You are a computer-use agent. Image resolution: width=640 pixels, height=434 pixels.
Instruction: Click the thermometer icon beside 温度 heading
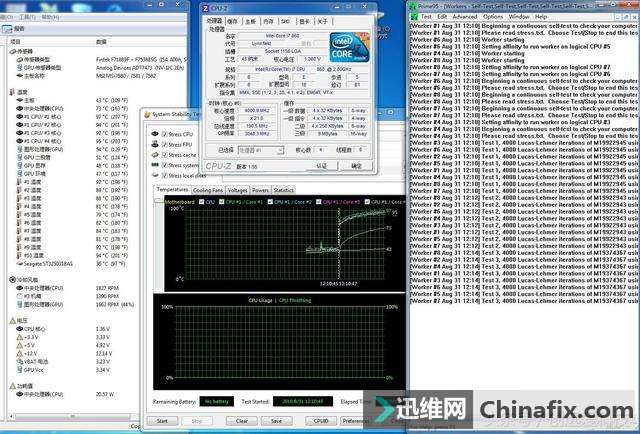12,92
